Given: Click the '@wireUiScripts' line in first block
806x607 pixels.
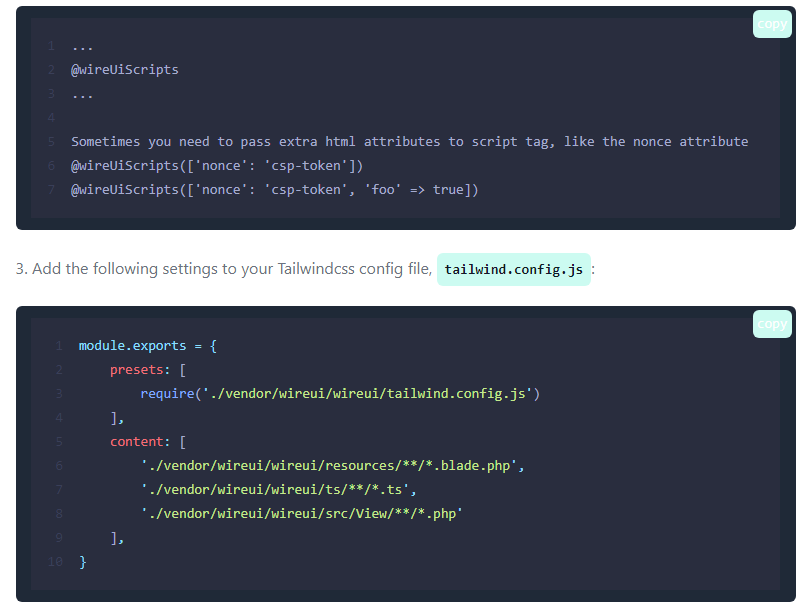Looking at the screenshot, I should click(125, 69).
